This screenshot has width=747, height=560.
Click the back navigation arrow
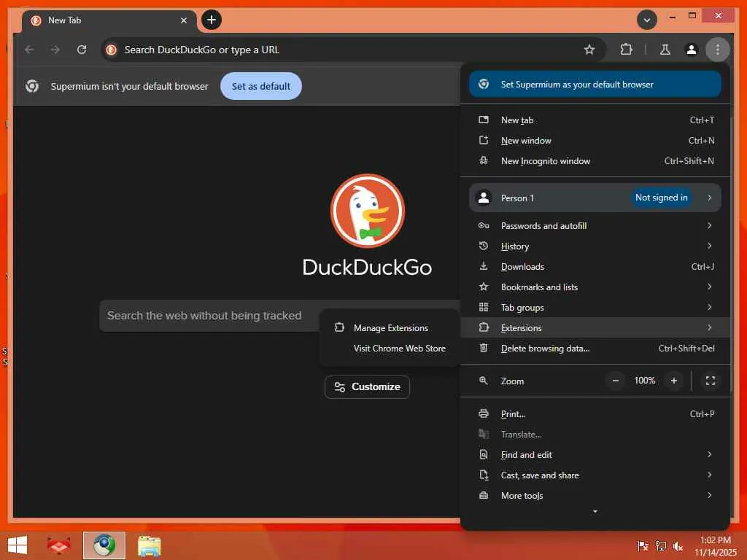29,50
